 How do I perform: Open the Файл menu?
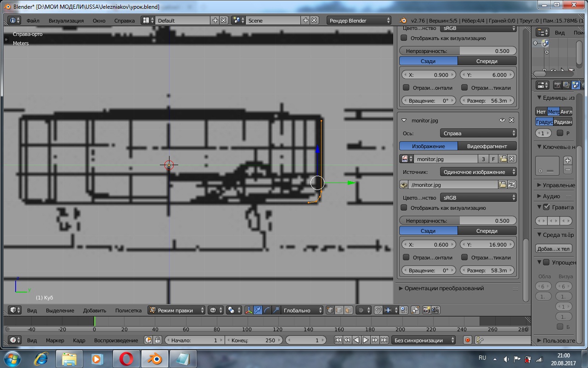tap(33, 20)
